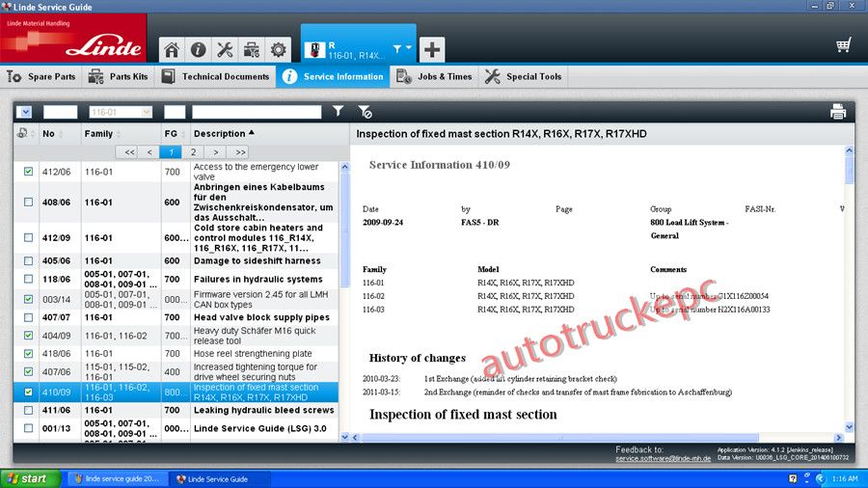Click the document vertical scrollbar thumb
This screenshot has height=488, width=868.
[x=849, y=170]
